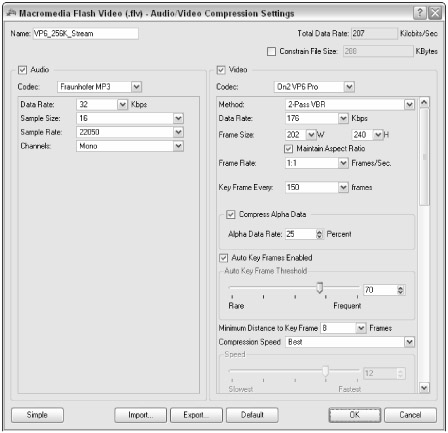Click the Constrain File Size value field

click(x=378, y=51)
